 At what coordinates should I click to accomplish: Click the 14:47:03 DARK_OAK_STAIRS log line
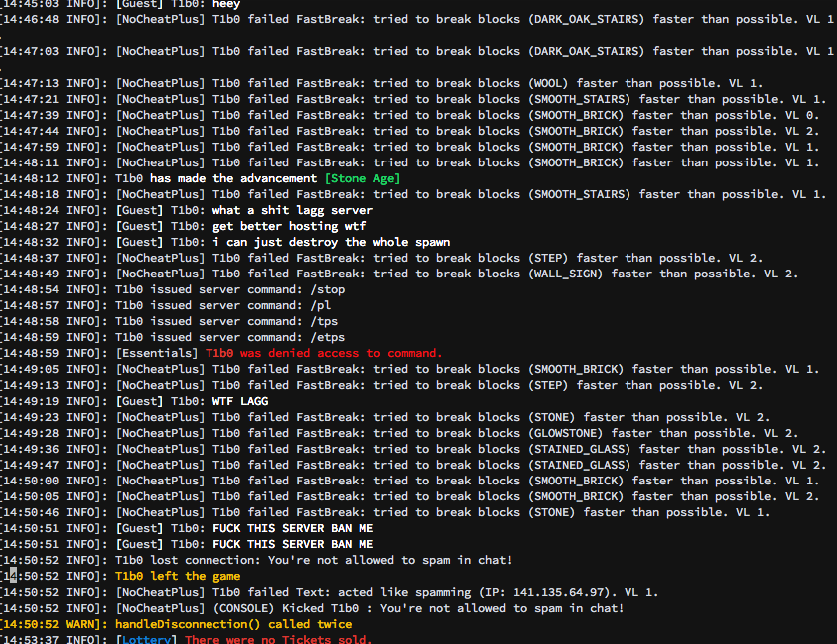(x=417, y=51)
